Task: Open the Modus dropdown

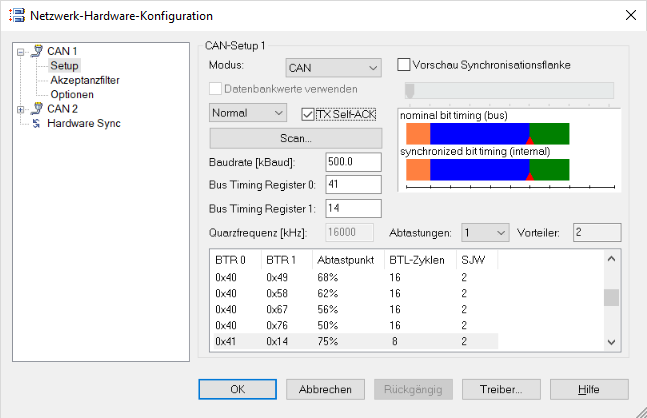Action: tap(332, 68)
